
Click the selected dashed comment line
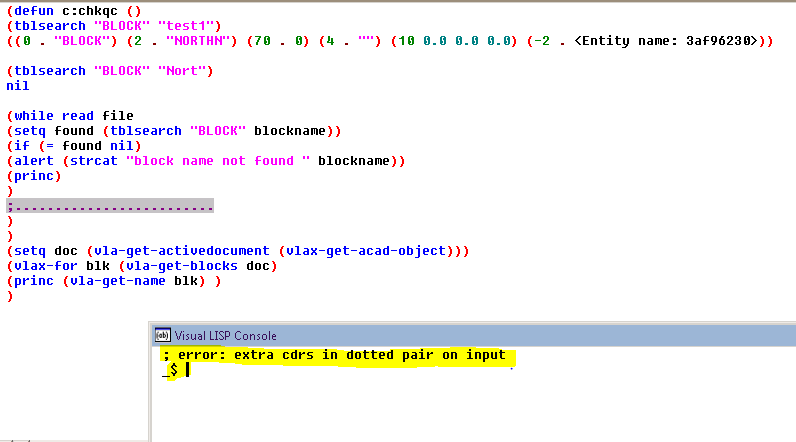click(x=110, y=206)
